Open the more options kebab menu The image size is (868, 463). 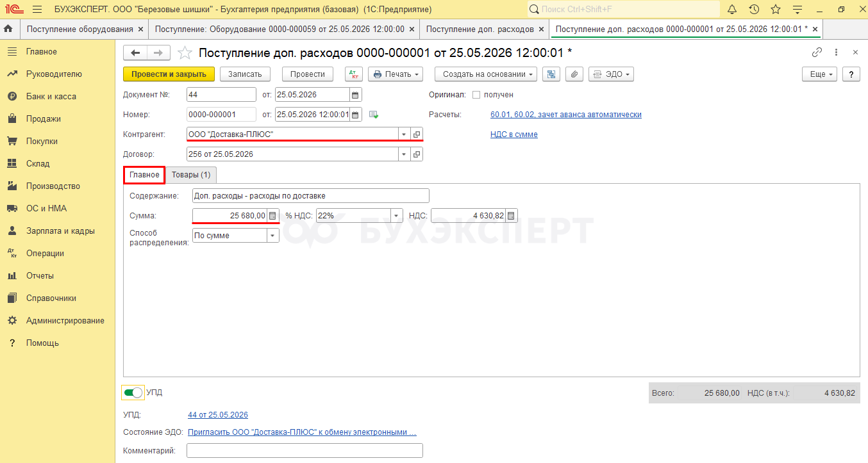pyautogui.click(x=836, y=53)
